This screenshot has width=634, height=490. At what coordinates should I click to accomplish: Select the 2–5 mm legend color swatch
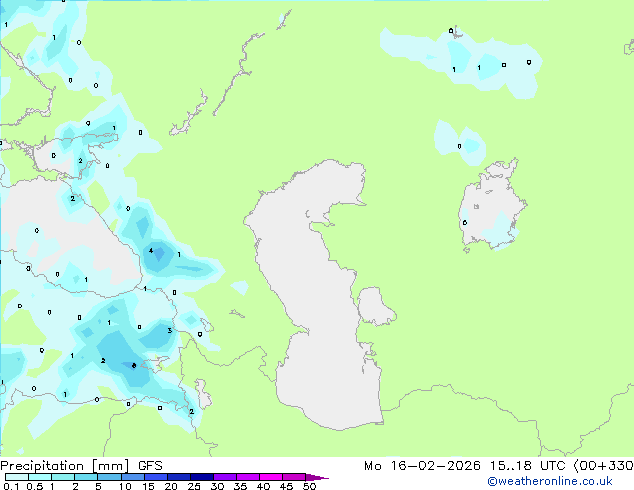tap(86, 477)
